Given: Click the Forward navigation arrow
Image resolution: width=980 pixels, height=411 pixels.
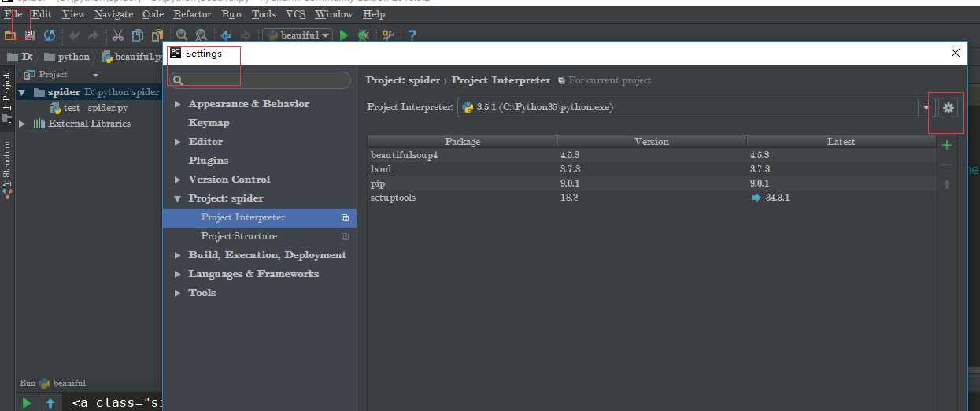Looking at the screenshot, I should click(x=245, y=35).
